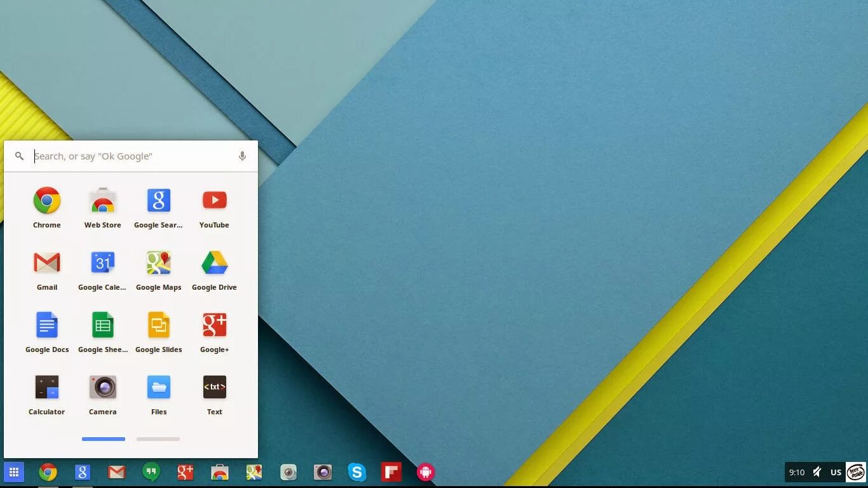868x488 pixels.
Task: Open the Google Slides app
Action: pyautogui.click(x=159, y=325)
